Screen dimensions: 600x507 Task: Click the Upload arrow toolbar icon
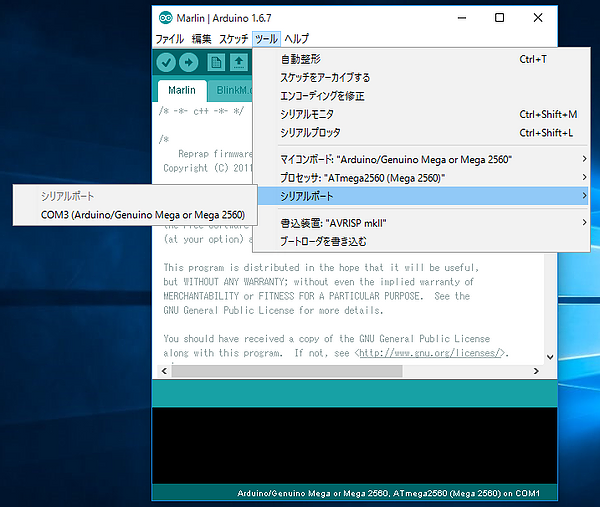(x=189, y=62)
